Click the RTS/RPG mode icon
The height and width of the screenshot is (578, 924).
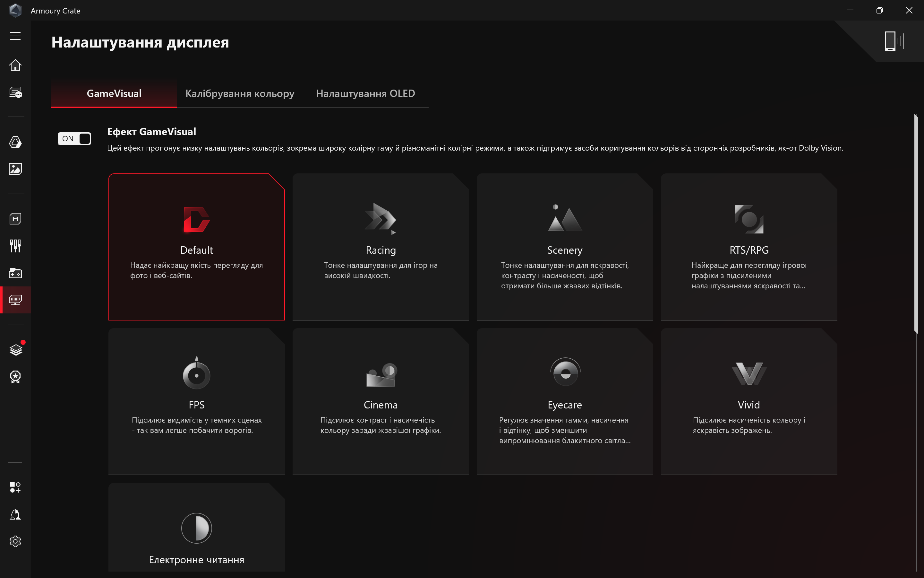pos(749,219)
